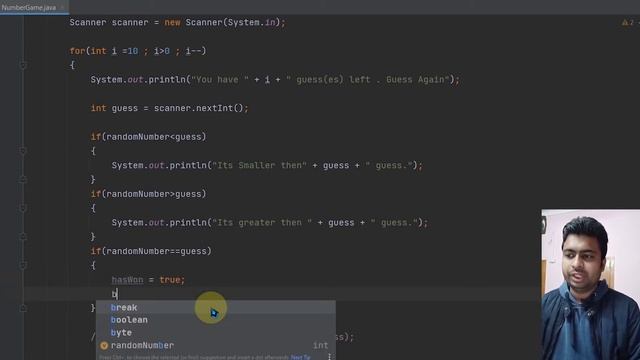Open the warnings inspection indicator
The width and height of the screenshot is (640, 360).
pos(629,22)
